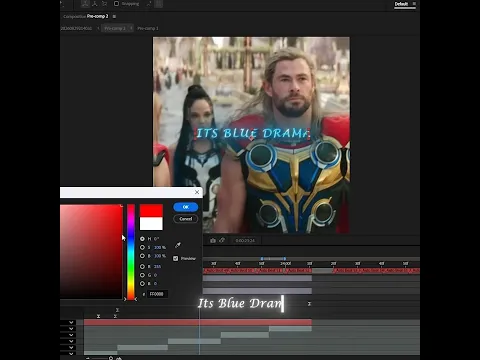
Task: Click the first composition name in breadcrumb
Action: click(x=76, y=28)
